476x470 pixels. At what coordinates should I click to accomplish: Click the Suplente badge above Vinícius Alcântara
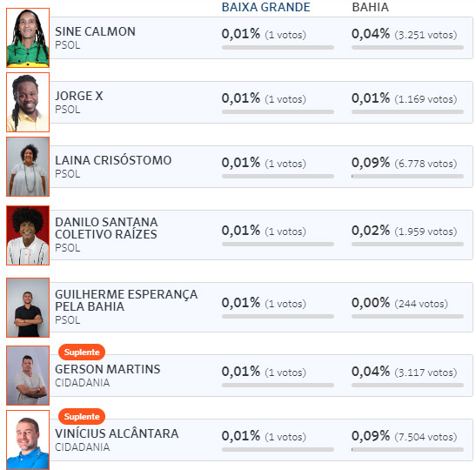point(82,417)
